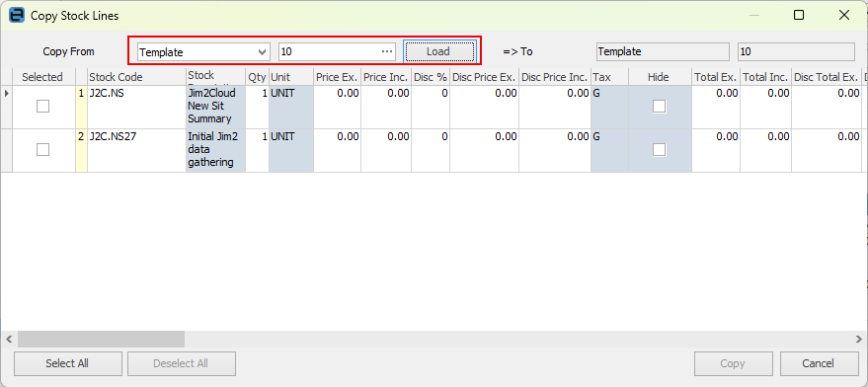This screenshot has width=868, height=387.
Task: Click the Disc % column header
Action: (x=431, y=77)
